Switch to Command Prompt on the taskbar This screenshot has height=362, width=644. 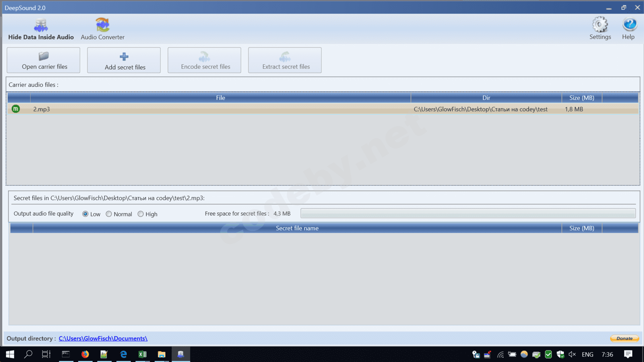pyautogui.click(x=66, y=354)
